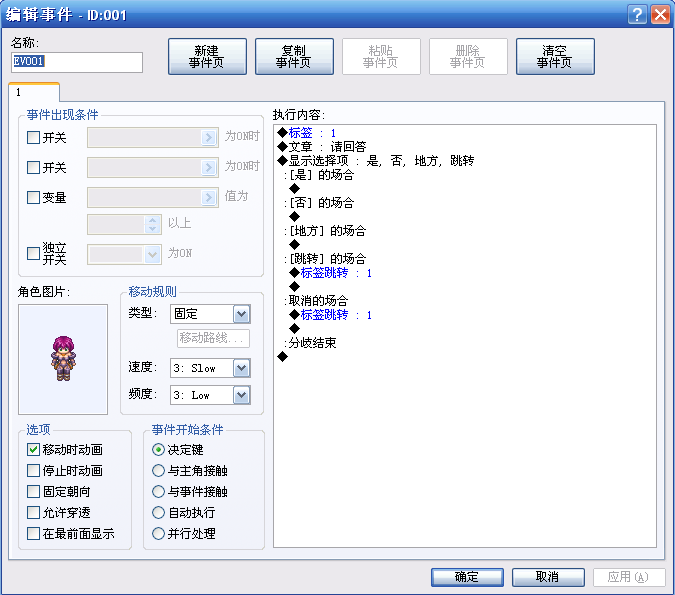Screen dimensions: 675x595
Task: Click the 新建事件页 button
Action: tap(207, 56)
